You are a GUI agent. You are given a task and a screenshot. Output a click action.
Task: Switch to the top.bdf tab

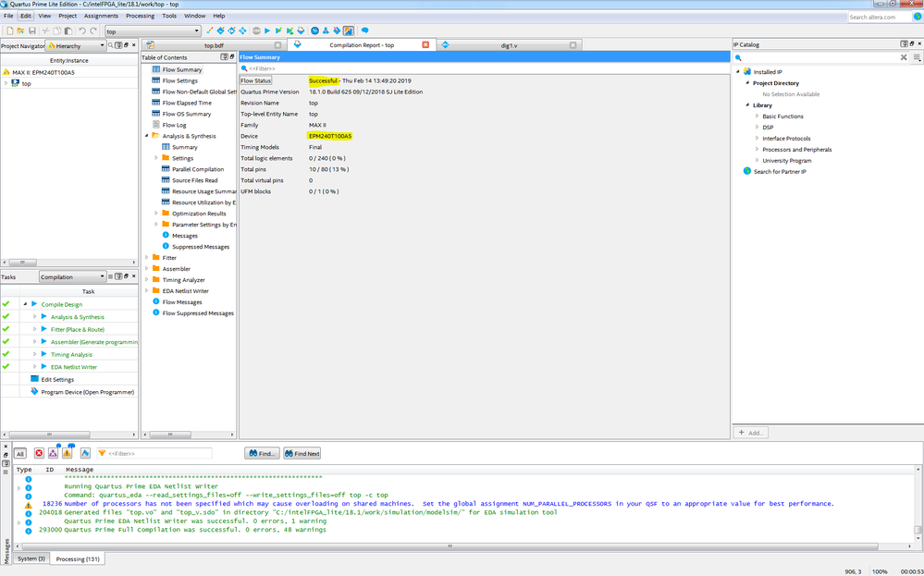[x=214, y=44]
